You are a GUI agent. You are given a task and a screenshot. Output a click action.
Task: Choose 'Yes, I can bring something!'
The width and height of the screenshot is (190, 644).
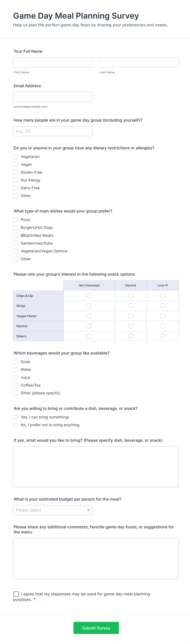point(16,417)
